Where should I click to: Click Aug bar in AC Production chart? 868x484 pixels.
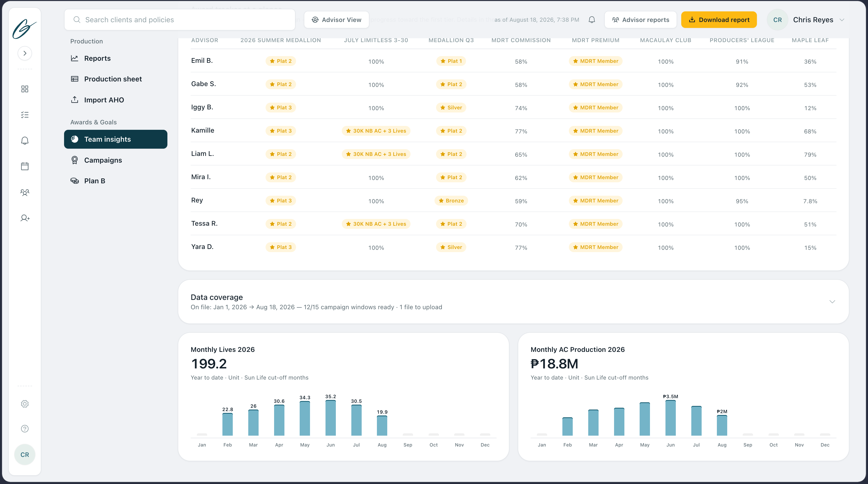(x=722, y=425)
